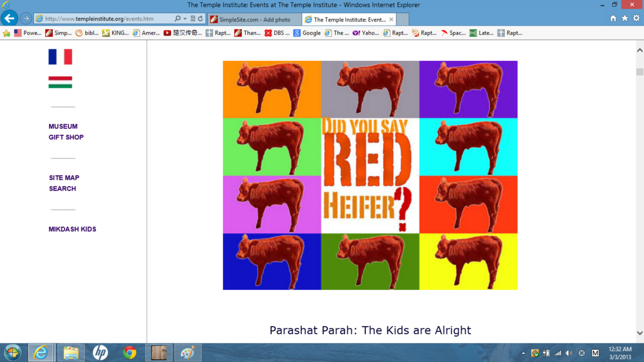Click the M icon in system tray
The image size is (644, 362).
595,353
